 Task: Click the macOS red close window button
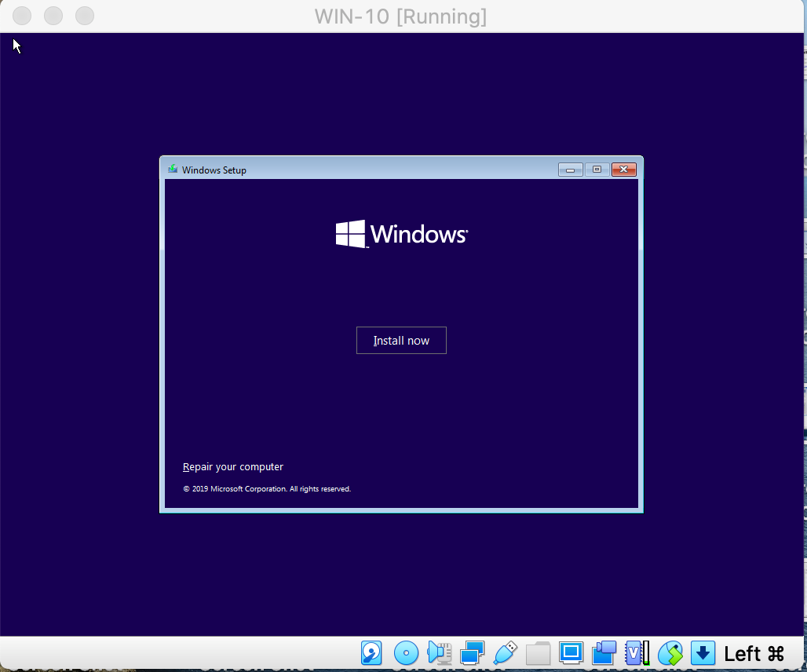point(22,16)
